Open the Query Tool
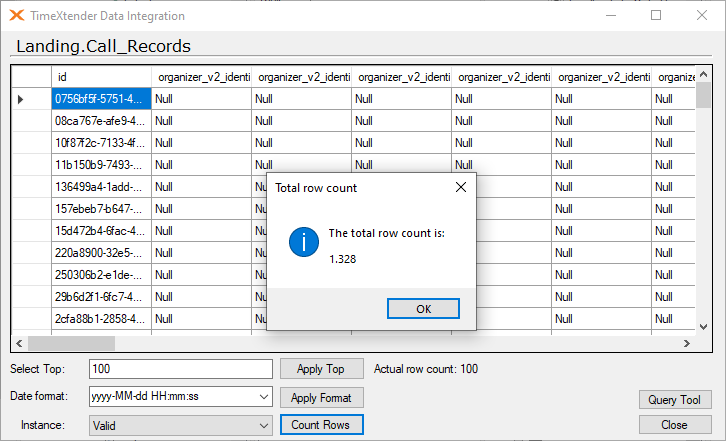Image resolution: width=726 pixels, height=441 pixels. coord(675,399)
